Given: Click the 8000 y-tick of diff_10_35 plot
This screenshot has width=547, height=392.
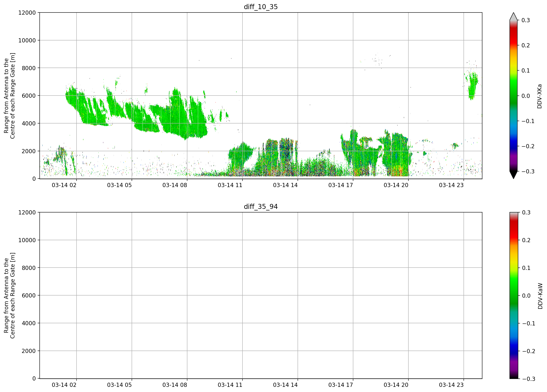Looking at the screenshot, I should point(29,68).
